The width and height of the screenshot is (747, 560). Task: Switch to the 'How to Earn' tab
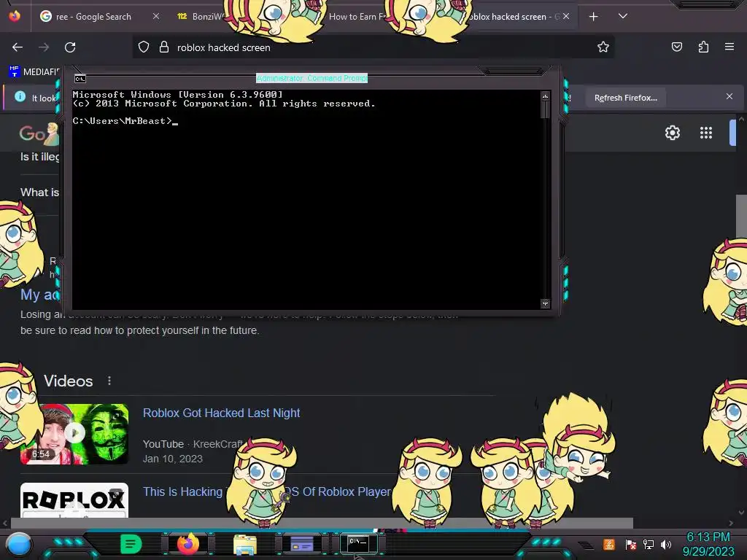357,17
